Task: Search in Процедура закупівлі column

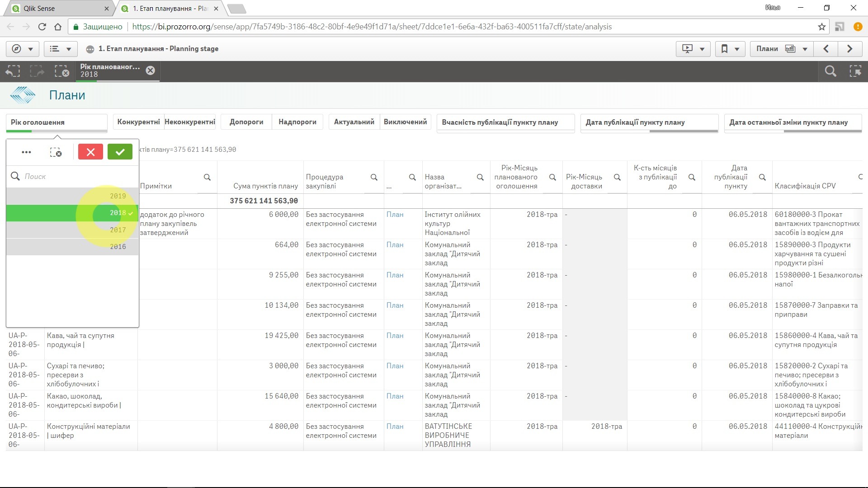Action: point(374,177)
